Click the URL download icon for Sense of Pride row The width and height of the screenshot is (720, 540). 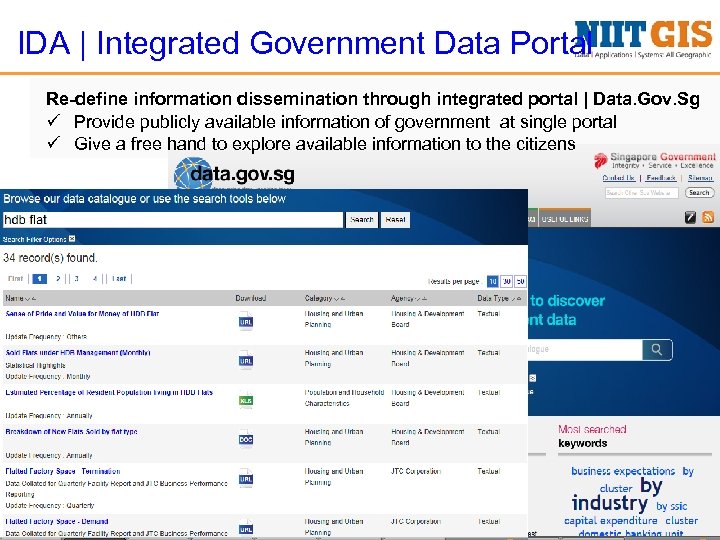[x=246, y=321]
